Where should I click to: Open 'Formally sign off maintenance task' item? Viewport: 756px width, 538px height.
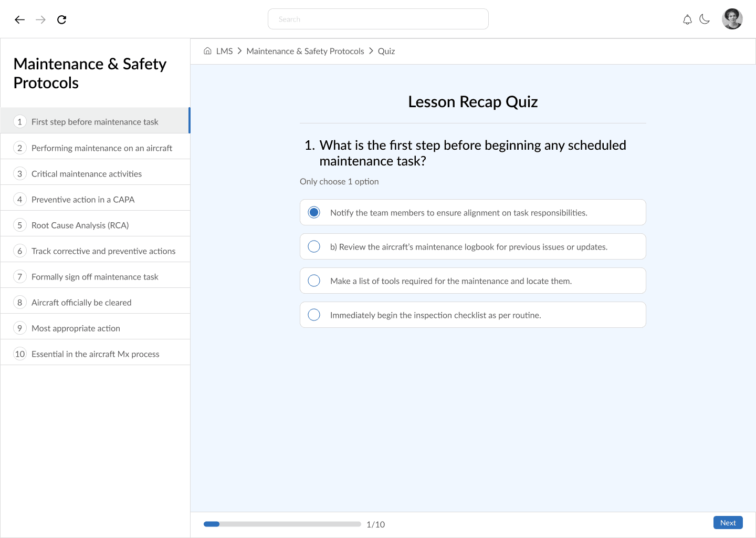tap(95, 276)
